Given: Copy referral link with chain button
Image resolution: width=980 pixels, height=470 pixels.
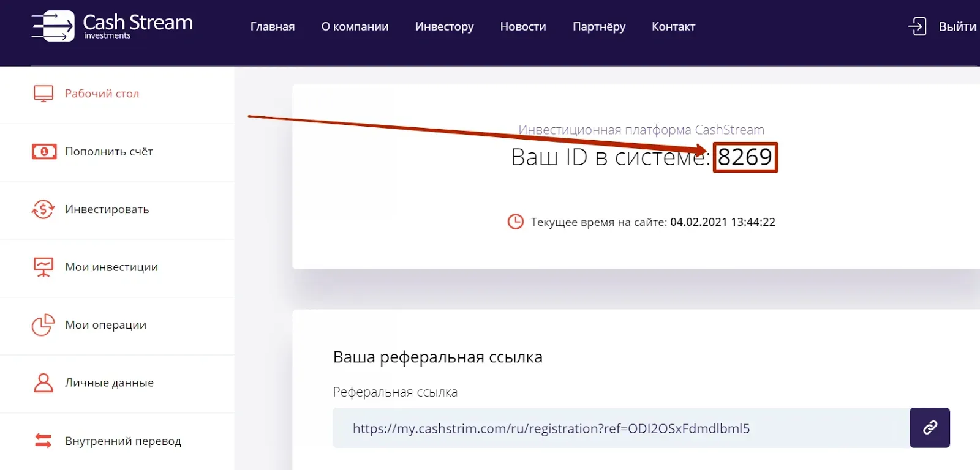Looking at the screenshot, I should point(930,428).
